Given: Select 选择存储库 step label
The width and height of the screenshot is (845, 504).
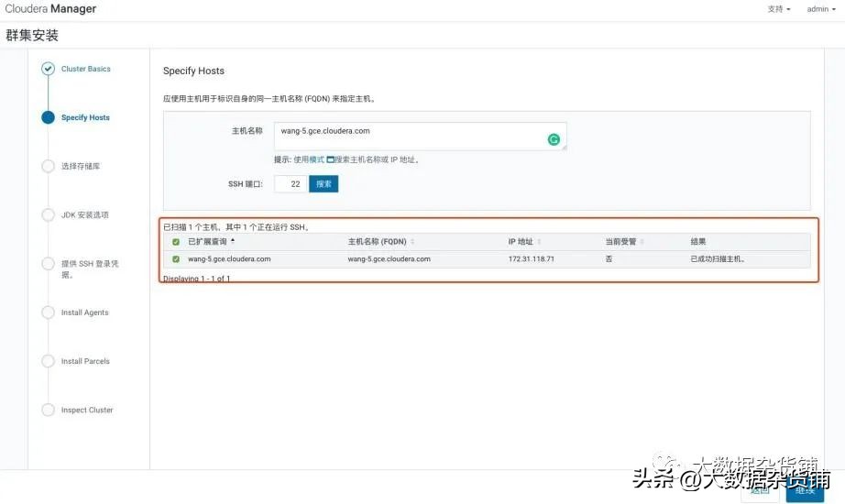Looking at the screenshot, I should [x=81, y=166].
